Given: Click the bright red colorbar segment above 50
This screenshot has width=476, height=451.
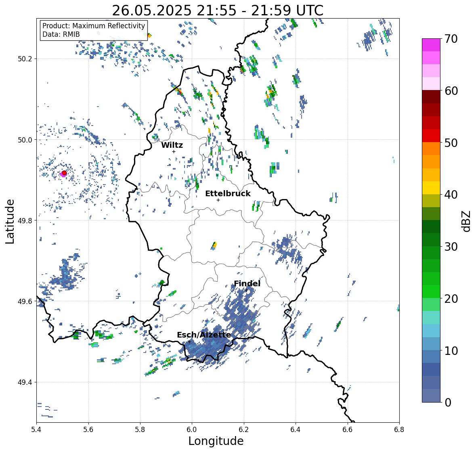Looking at the screenshot, I should pos(431,136).
